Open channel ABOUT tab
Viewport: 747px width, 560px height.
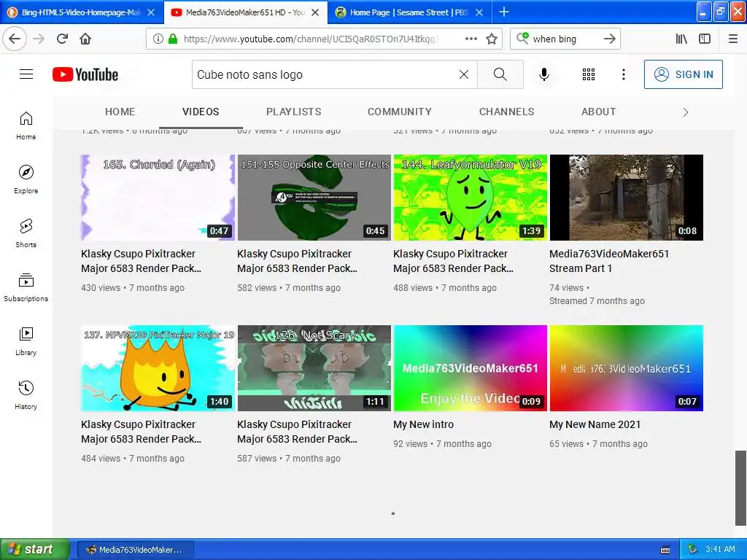click(598, 112)
